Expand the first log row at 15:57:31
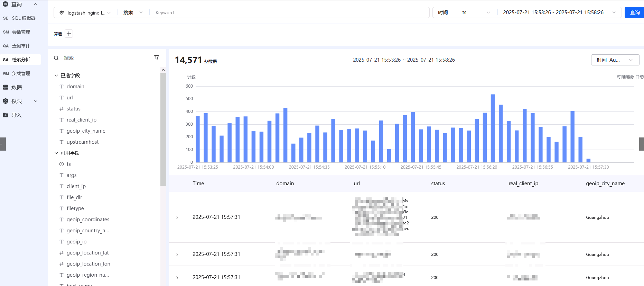The image size is (644, 286). [x=177, y=217]
